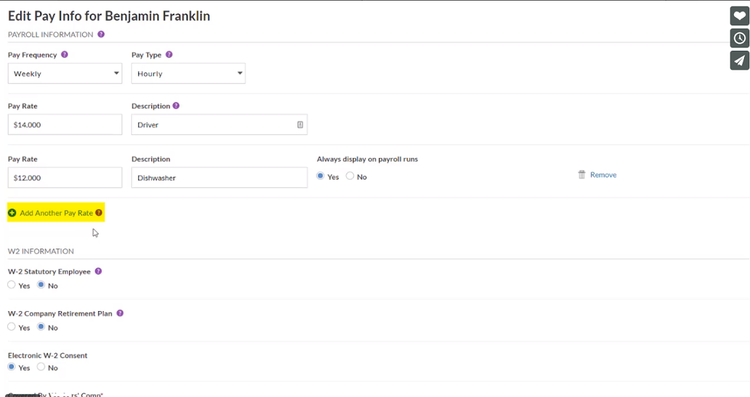Click Pay Frequency help question mark
The image size is (750, 397).
click(x=65, y=55)
